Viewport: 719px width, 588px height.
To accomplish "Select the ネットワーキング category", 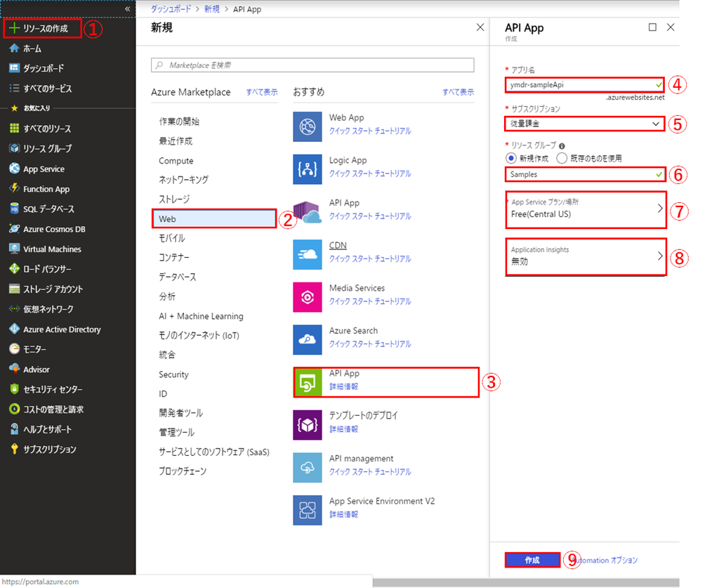I will coord(183,180).
